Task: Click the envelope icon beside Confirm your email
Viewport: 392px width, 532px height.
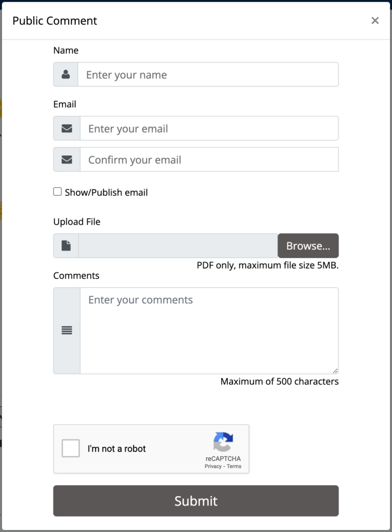Action: [x=67, y=159]
